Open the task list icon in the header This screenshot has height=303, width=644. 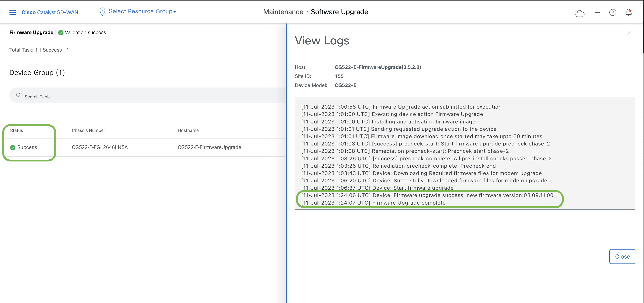[x=597, y=12]
